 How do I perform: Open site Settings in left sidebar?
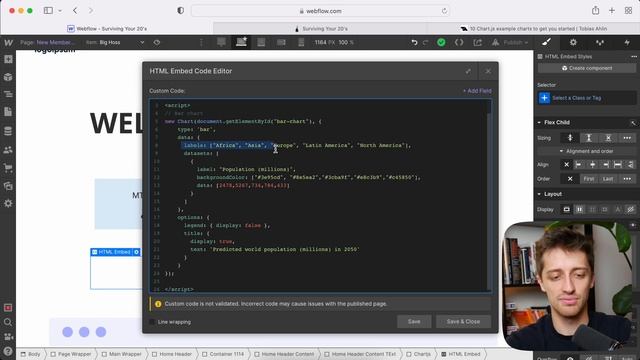click(x=8, y=203)
